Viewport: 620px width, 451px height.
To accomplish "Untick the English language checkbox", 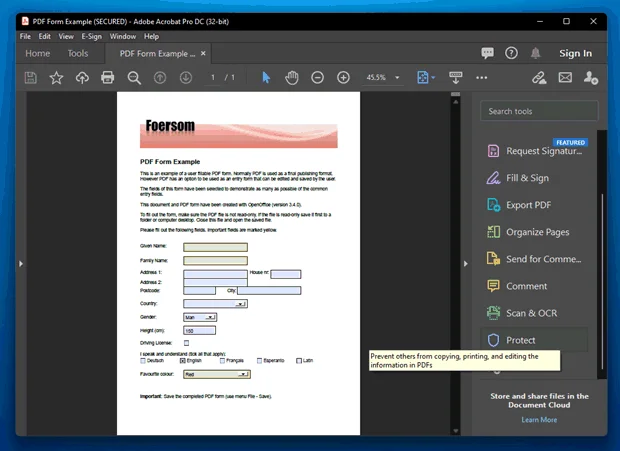I will [x=182, y=360].
